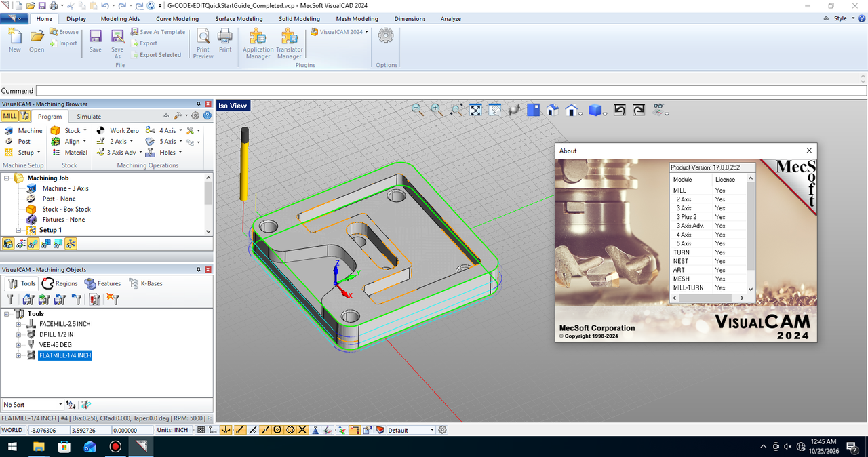Screen dimensions: 868x457
Task: Select the Stock - Box Stock tree item
Action: tap(66, 209)
